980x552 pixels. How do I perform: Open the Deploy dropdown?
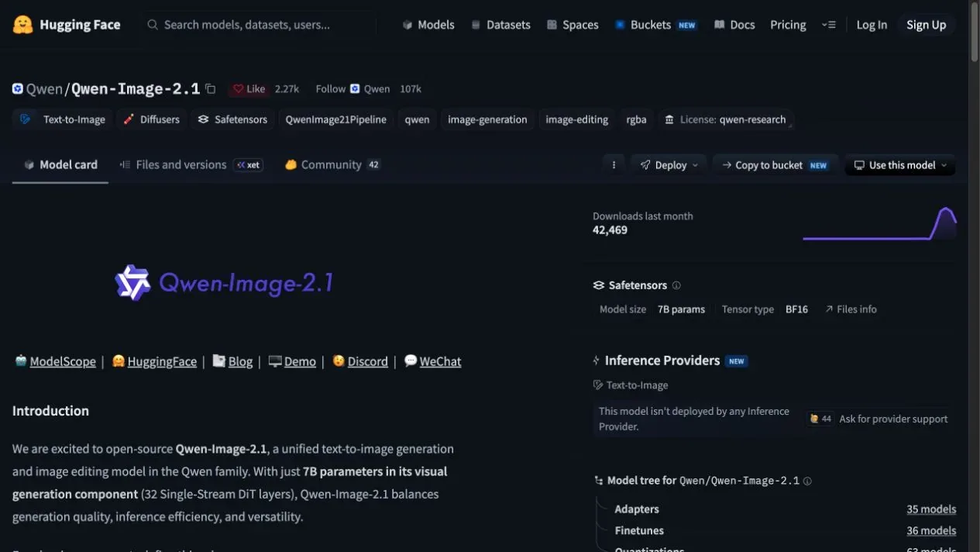pyautogui.click(x=669, y=165)
